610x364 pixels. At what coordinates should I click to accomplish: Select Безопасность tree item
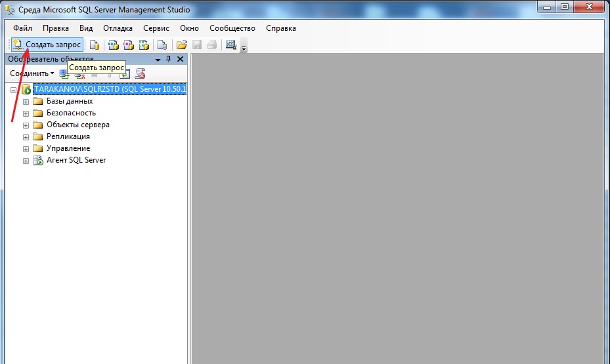click(71, 113)
